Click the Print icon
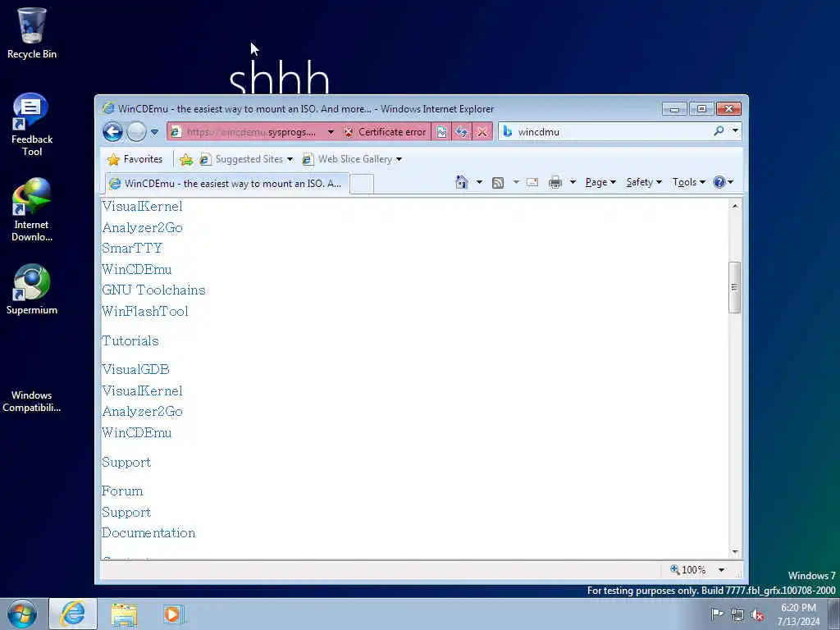Viewport: 840px width, 630px height. (555, 182)
